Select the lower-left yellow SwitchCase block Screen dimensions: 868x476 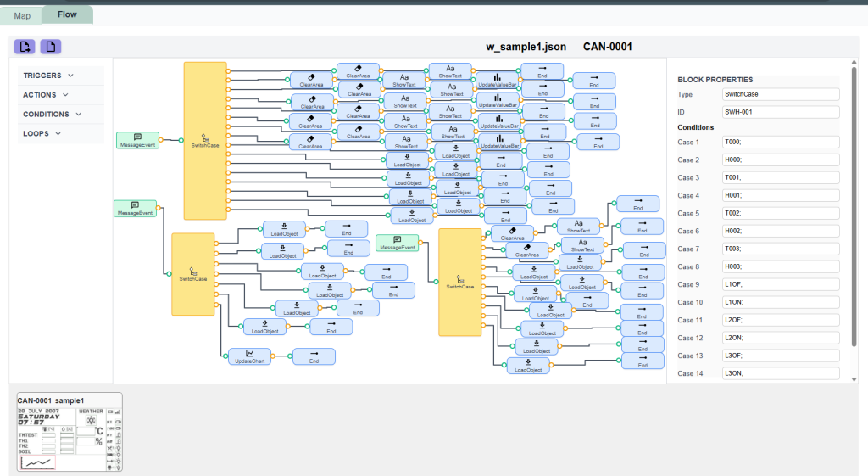[x=193, y=274]
